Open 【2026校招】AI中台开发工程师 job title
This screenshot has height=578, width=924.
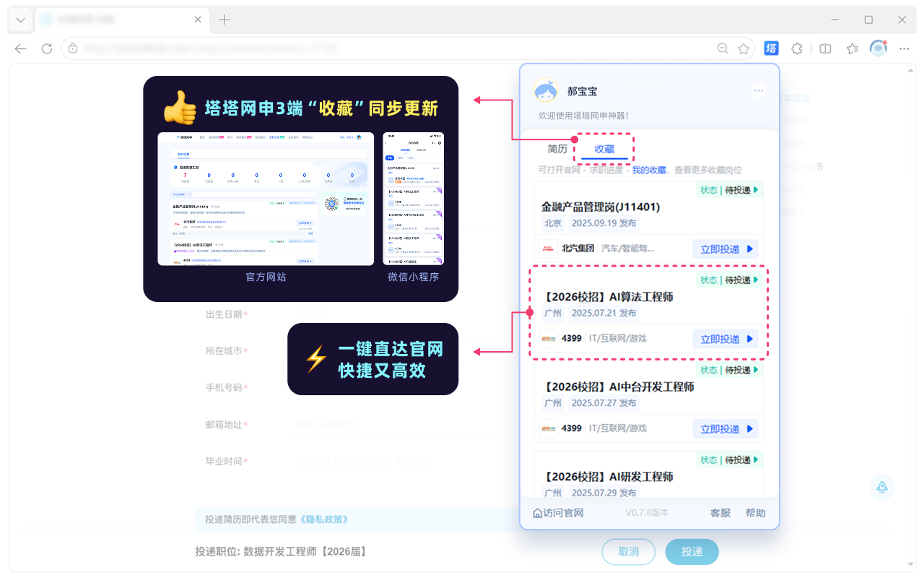(x=618, y=387)
